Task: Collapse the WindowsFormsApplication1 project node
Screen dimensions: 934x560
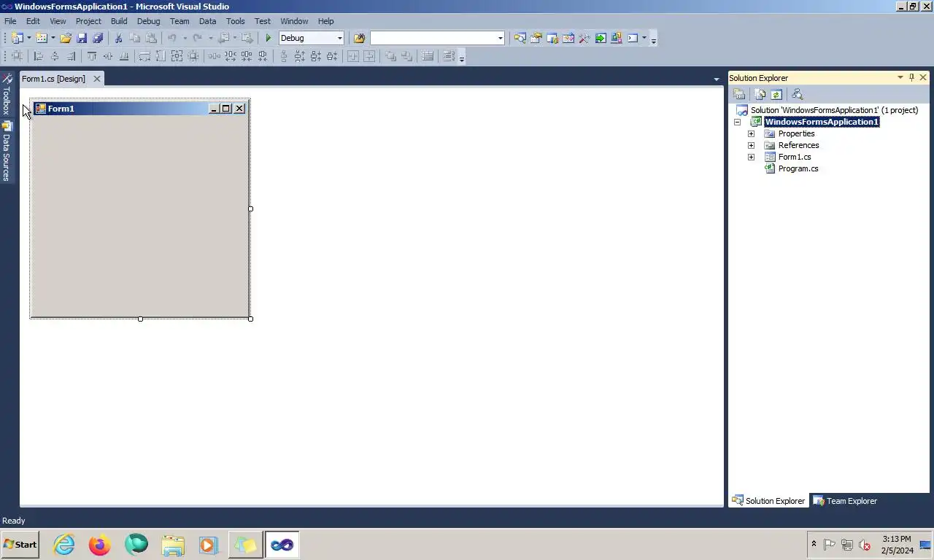Action: tap(737, 122)
